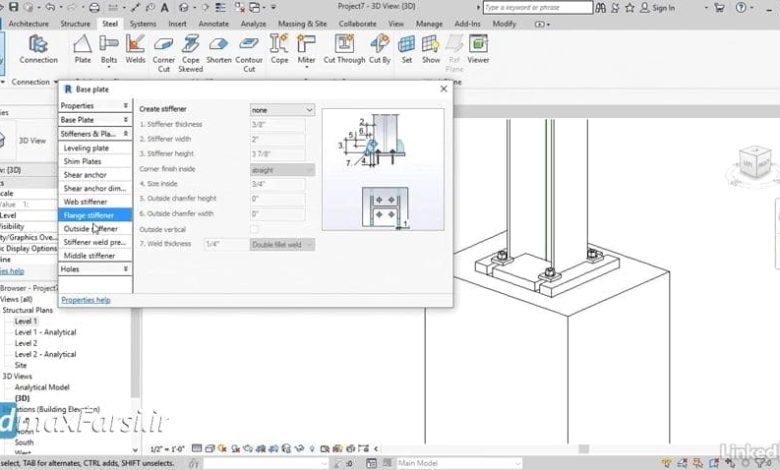Click the Welds tool icon
This screenshot has width=780, height=470.
(135, 45)
